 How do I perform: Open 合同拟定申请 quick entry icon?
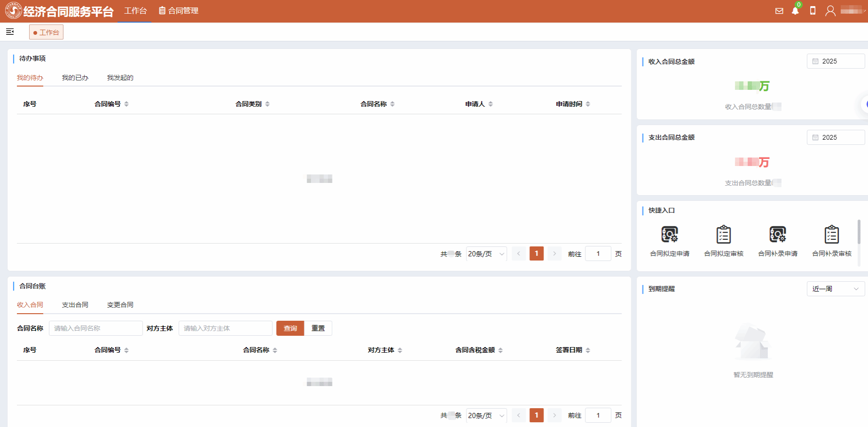pyautogui.click(x=670, y=235)
